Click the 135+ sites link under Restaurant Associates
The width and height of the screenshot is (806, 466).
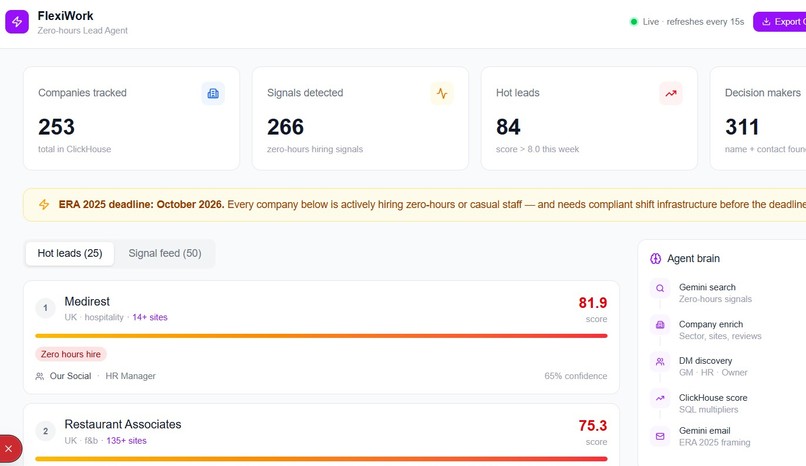point(126,441)
